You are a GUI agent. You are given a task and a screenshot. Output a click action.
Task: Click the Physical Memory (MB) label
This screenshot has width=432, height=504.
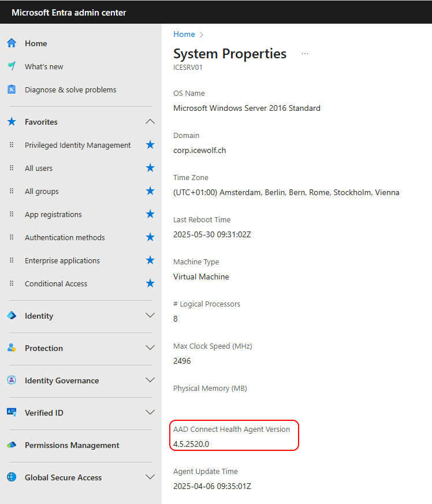pyautogui.click(x=210, y=389)
